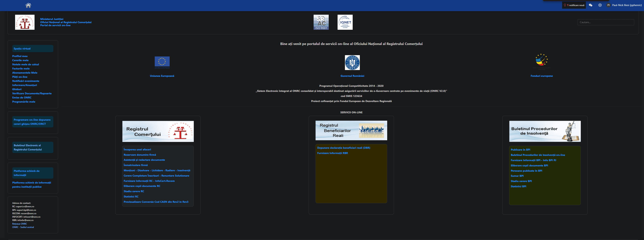Open Furnizare Informații RBR link

332,153
